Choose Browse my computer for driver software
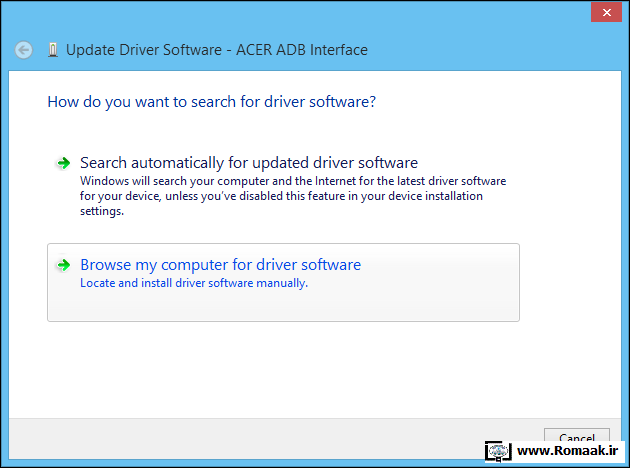The image size is (630, 468). [283, 282]
